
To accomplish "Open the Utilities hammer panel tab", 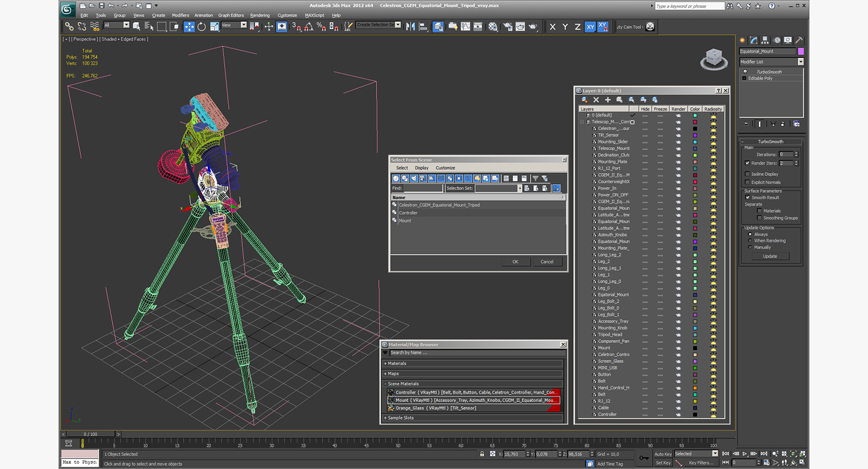I will tap(798, 40).
